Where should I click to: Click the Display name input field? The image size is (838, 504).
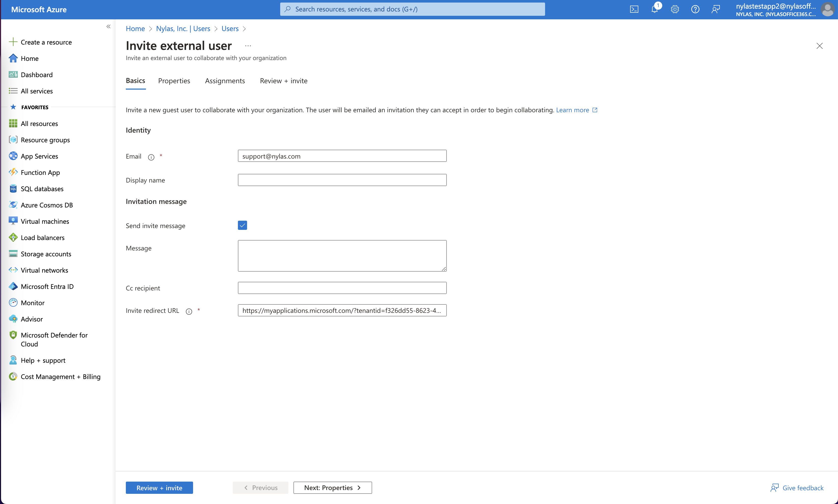pos(342,180)
